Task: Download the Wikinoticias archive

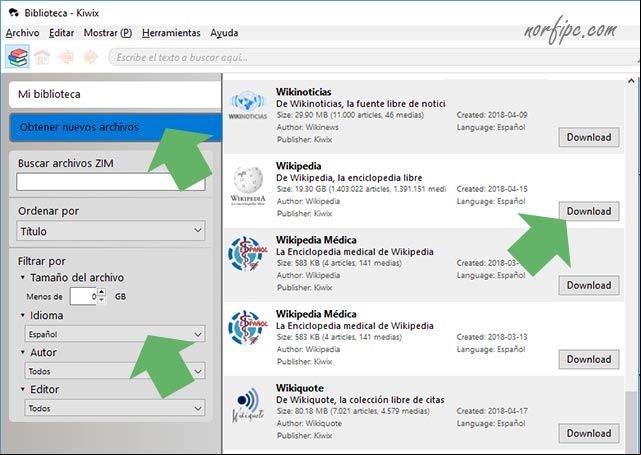Action: tap(589, 137)
